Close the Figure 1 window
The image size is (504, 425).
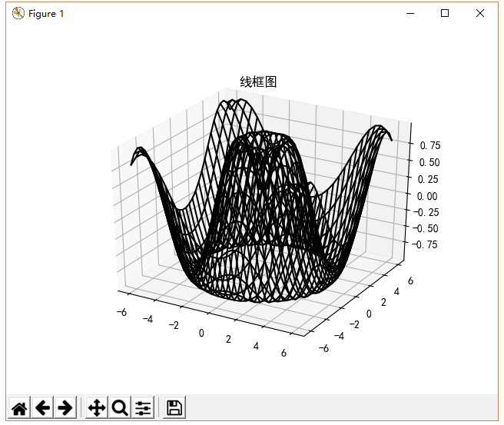[480, 13]
